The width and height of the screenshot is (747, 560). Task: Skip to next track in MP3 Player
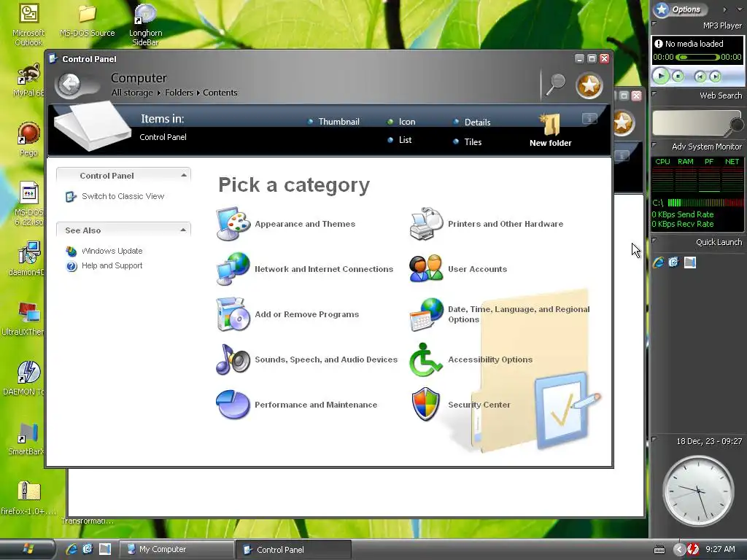pyautogui.click(x=715, y=76)
